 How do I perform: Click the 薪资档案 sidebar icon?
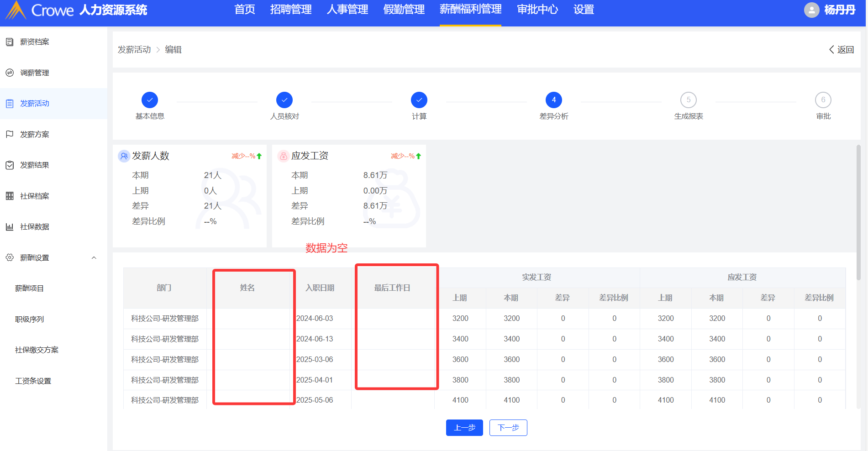[10, 42]
